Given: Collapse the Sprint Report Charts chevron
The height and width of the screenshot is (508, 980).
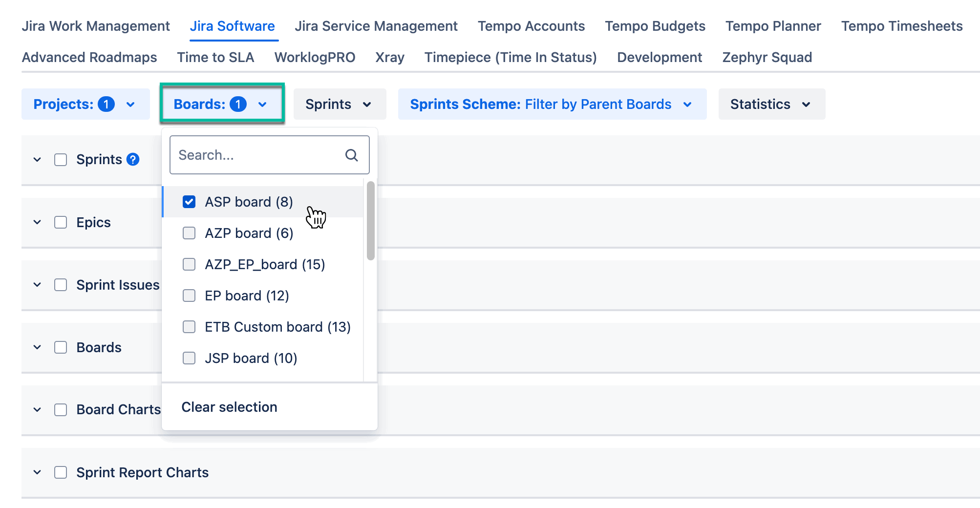Looking at the screenshot, I should click(37, 472).
